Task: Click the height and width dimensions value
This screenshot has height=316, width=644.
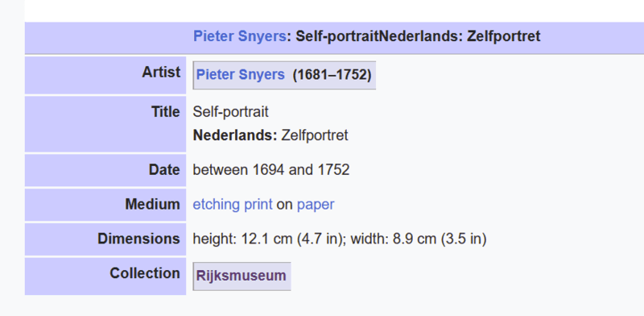Action: [340, 239]
